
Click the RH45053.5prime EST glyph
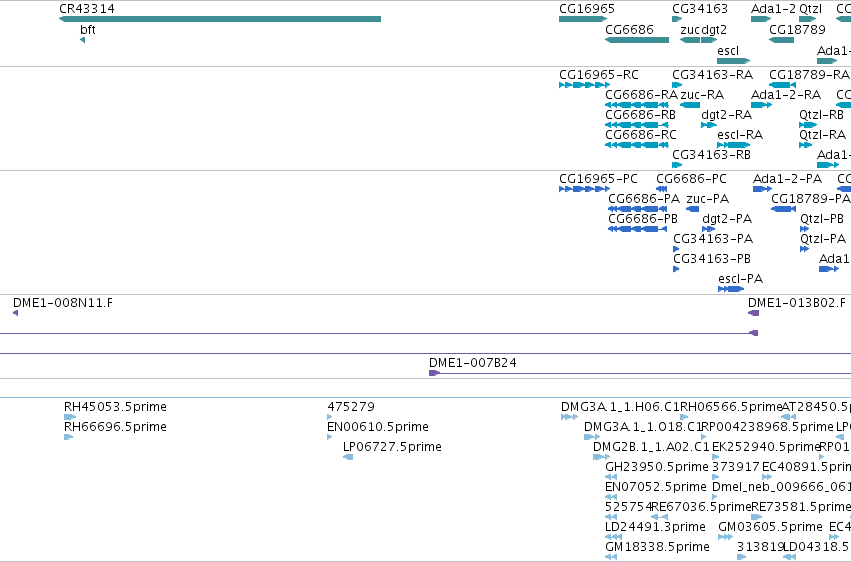pyautogui.click(x=69, y=417)
